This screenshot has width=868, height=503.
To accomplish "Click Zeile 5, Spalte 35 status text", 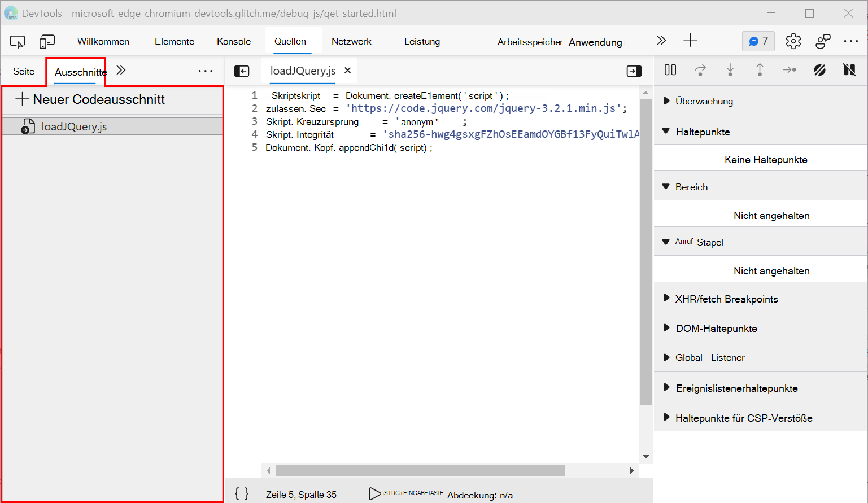I will [x=301, y=495].
